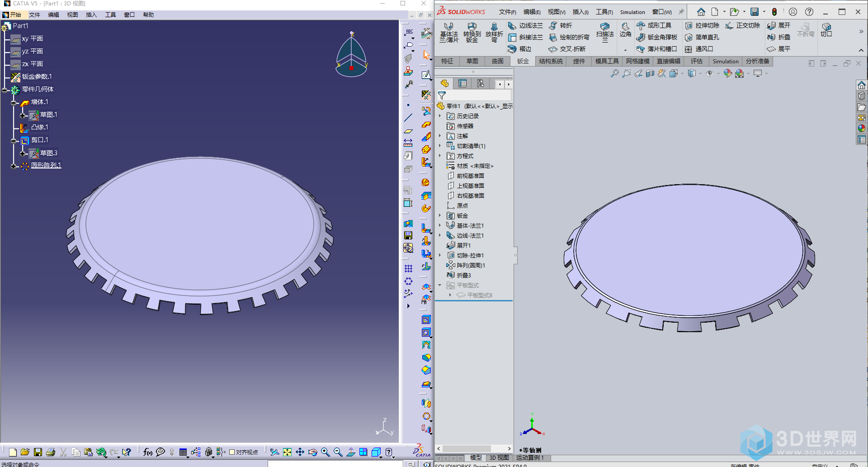868x467 pixels.
Task: Select the 通风口 vent tool
Action: point(699,49)
